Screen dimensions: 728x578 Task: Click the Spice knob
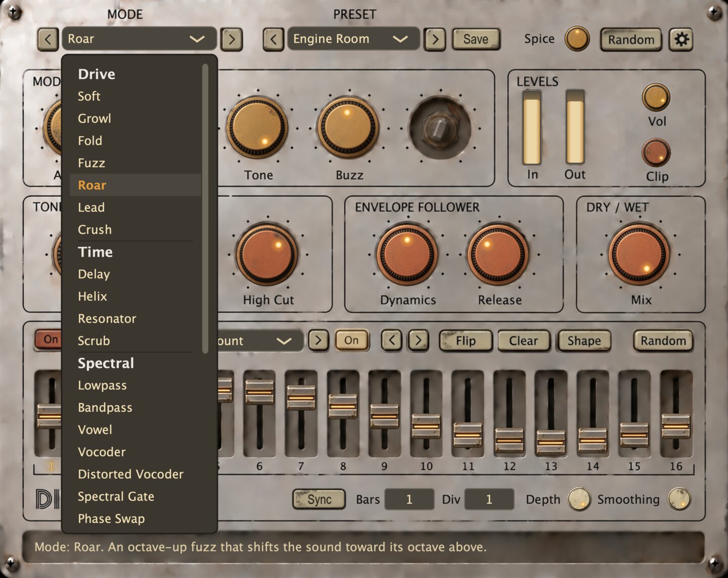(x=577, y=39)
